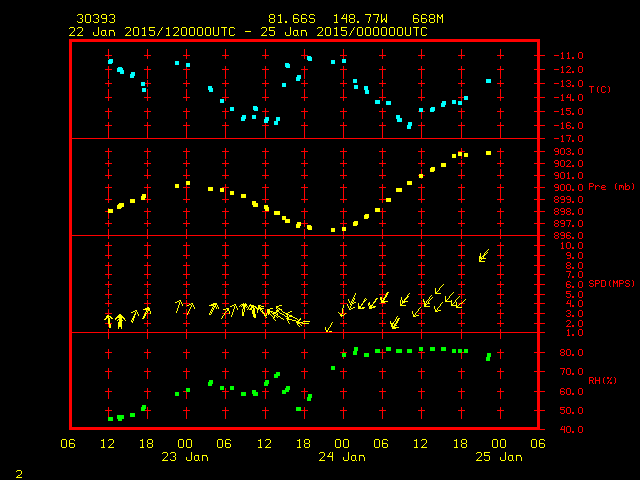Viewport: 640px width, 480px height.
Task: Select the start time 22 Jan 2015/120000UTC
Action: (x=150, y=31)
